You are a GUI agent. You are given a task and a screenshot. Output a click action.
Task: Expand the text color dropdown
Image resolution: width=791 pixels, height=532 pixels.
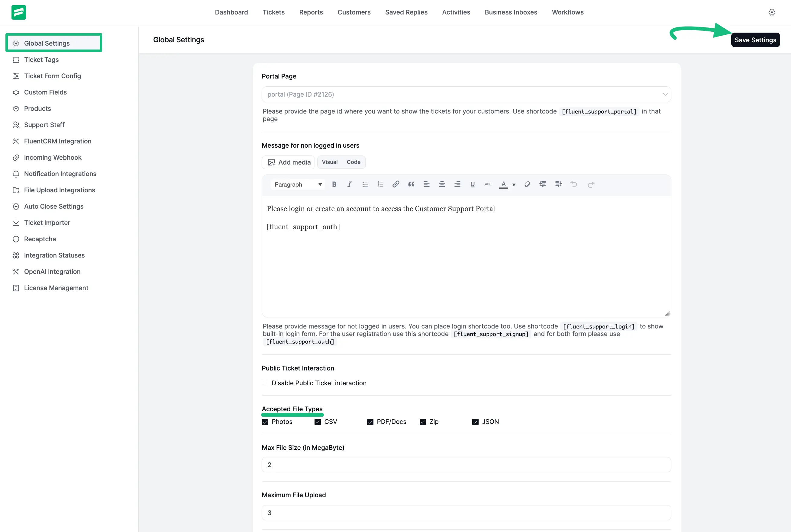(x=514, y=184)
